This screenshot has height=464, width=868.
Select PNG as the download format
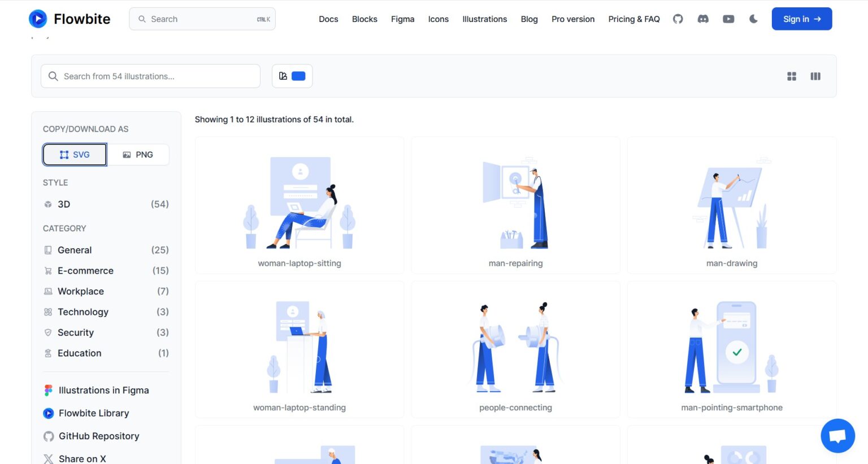[137, 154]
